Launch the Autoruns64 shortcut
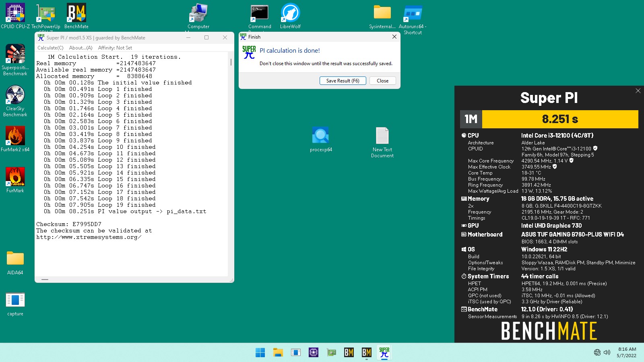Image resolution: width=644 pixels, height=362 pixels. click(x=413, y=19)
